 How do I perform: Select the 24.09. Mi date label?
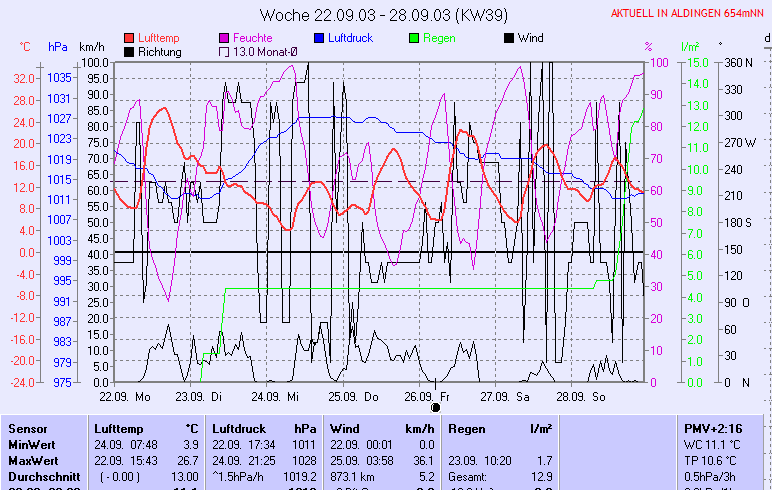284,396
